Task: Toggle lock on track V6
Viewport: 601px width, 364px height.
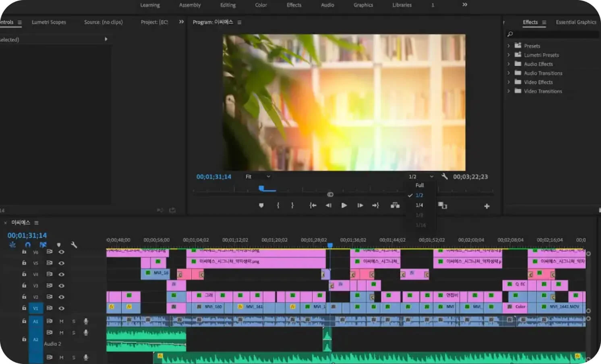Action: (24, 252)
